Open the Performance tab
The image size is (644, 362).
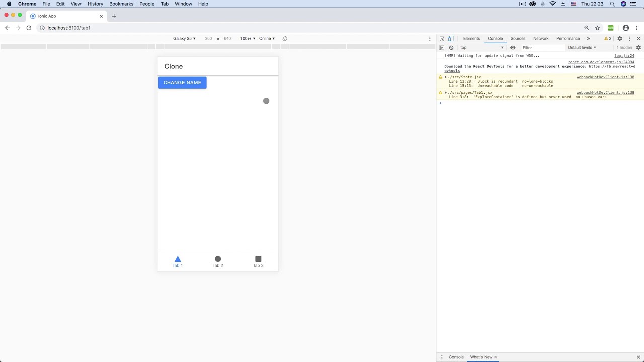point(568,39)
